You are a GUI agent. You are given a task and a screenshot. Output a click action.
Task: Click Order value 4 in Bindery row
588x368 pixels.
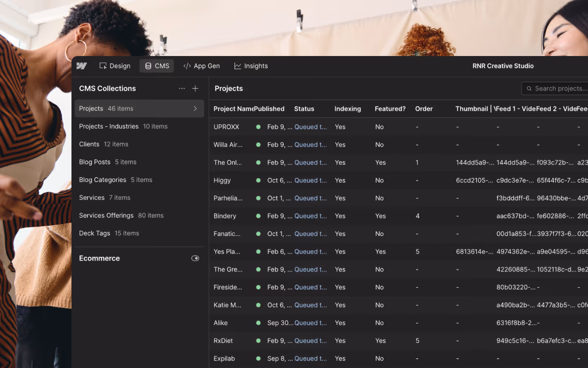pyautogui.click(x=417, y=216)
